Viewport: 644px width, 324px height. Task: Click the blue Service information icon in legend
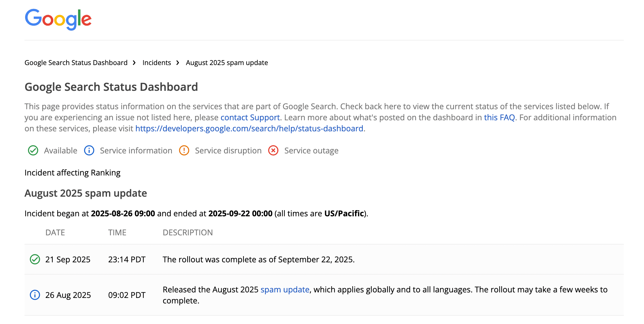89,151
